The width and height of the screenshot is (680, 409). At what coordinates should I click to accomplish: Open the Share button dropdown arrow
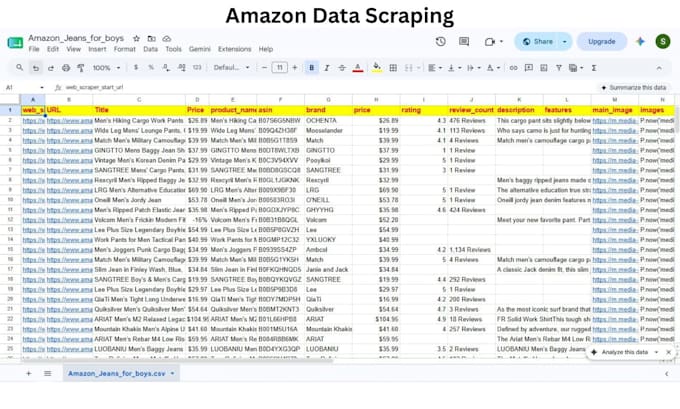(565, 42)
